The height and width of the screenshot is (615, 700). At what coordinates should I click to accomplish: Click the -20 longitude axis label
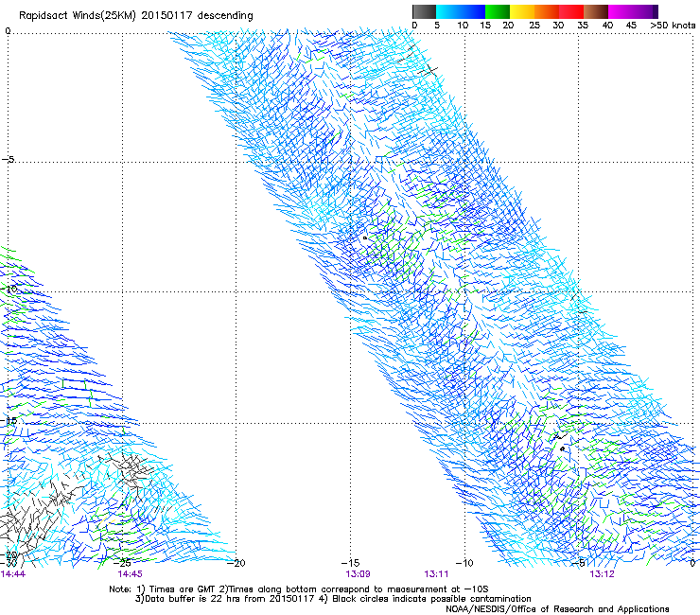click(x=236, y=563)
